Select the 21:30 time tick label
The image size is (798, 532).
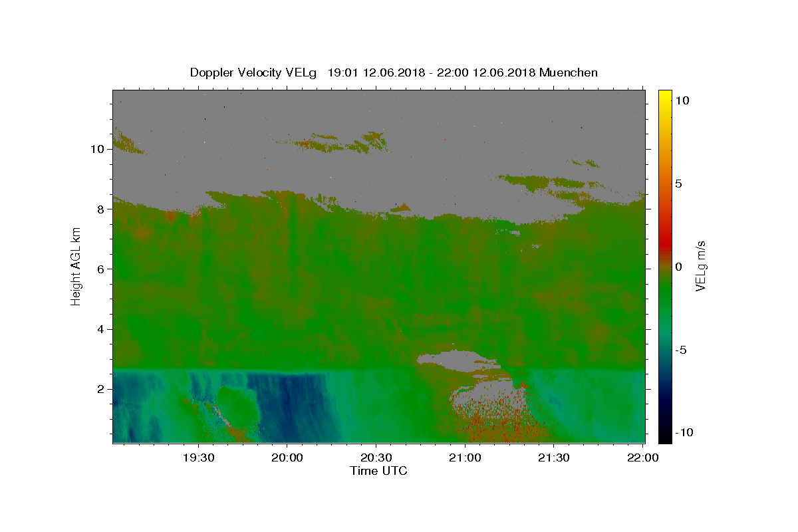click(x=553, y=458)
